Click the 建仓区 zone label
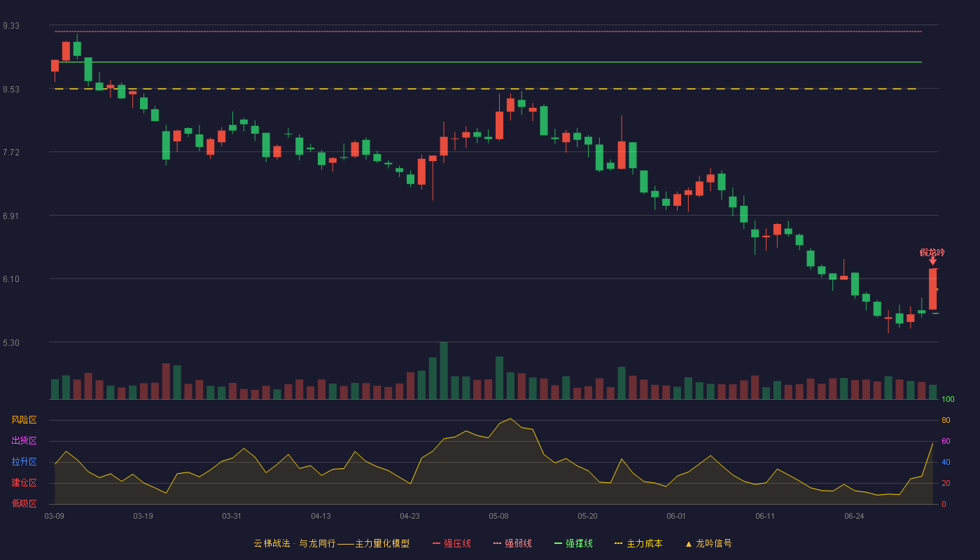980x560 pixels. (24, 483)
